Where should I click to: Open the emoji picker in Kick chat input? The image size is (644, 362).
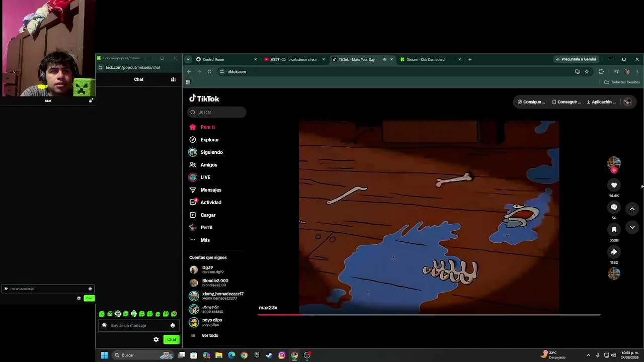click(173, 325)
